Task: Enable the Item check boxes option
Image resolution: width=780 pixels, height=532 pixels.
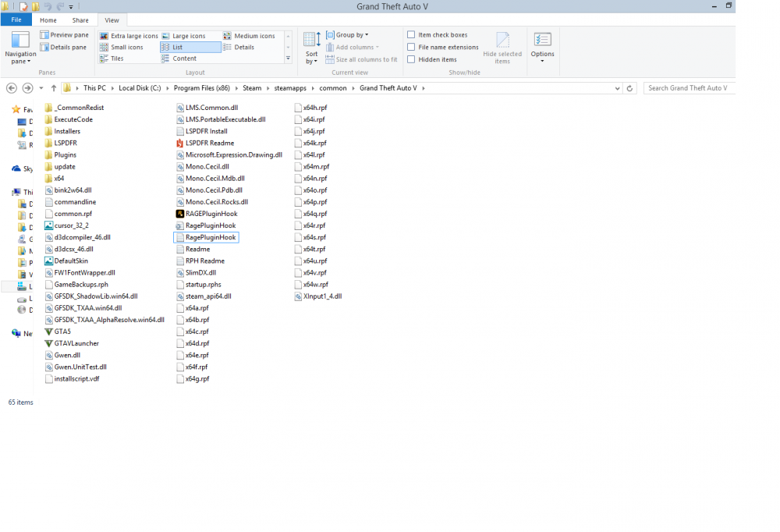Action: coord(411,34)
